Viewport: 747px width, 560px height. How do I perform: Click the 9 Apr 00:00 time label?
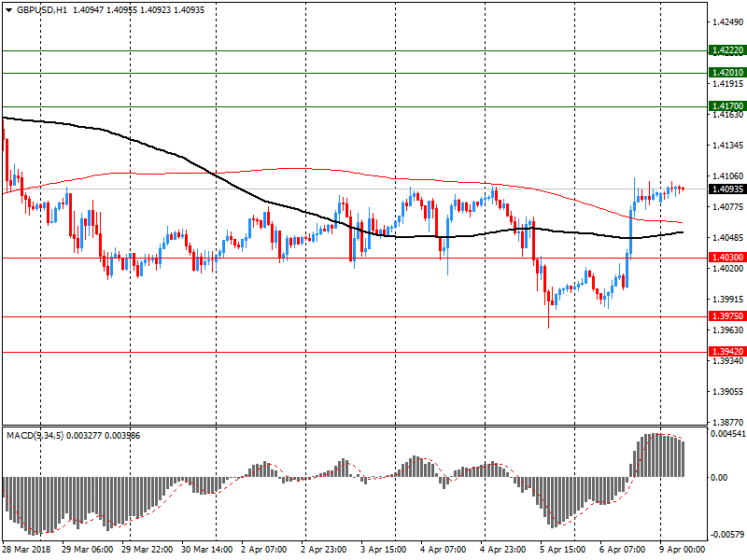683,550
